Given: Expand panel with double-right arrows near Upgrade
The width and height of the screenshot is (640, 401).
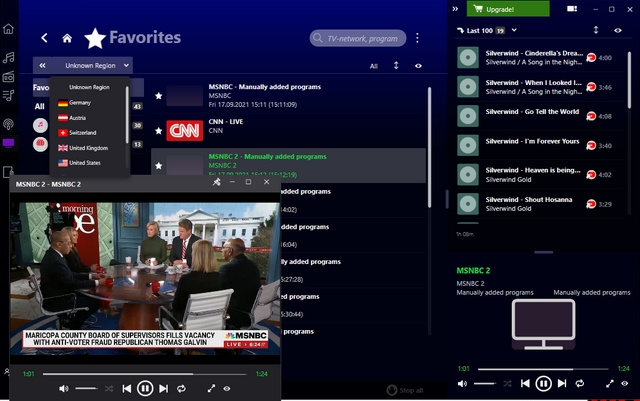Looking at the screenshot, I should pos(456,9).
